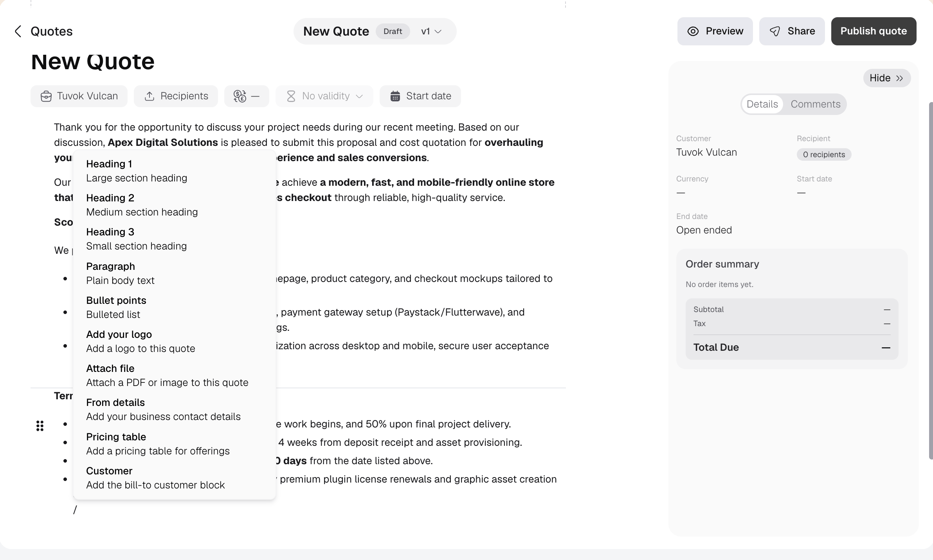Image resolution: width=933 pixels, height=560 pixels.
Task: Click the Open ended end date value
Action: pyautogui.click(x=704, y=230)
